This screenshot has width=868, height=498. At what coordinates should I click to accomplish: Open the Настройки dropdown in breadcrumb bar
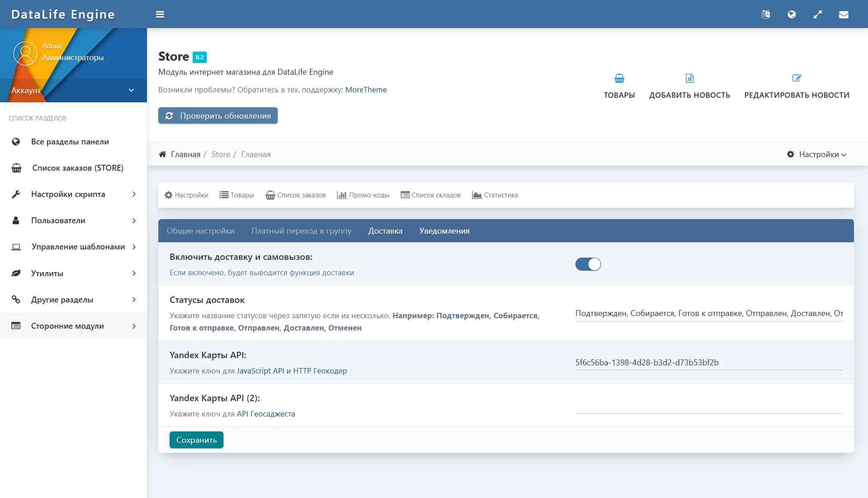click(816, 154)
